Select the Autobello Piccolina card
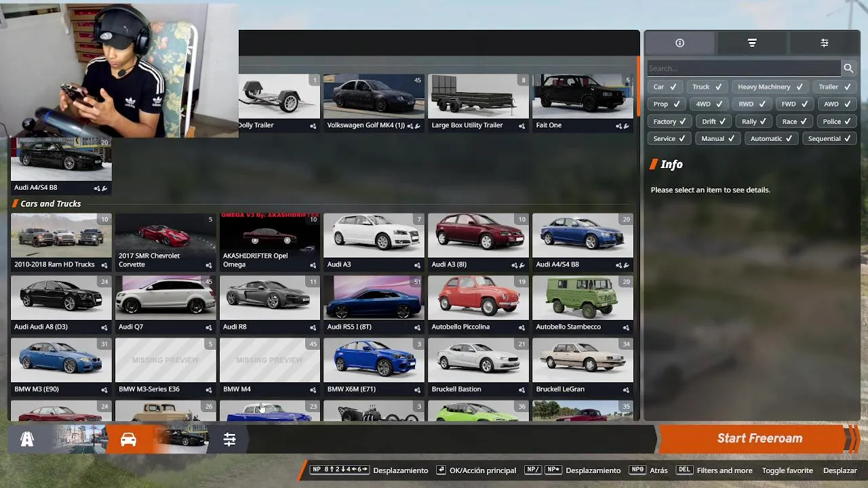The image size is (868, 488). [478, 304]
